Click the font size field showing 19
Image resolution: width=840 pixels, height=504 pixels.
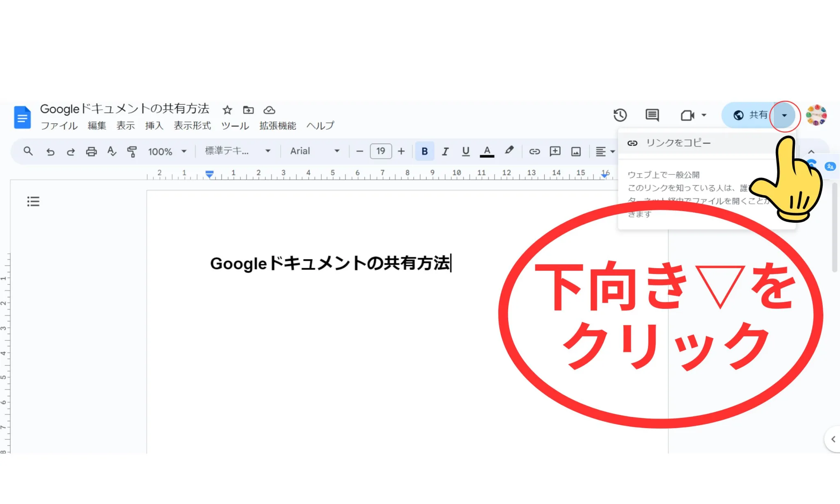pyautogui.click(x=381, y=151)
